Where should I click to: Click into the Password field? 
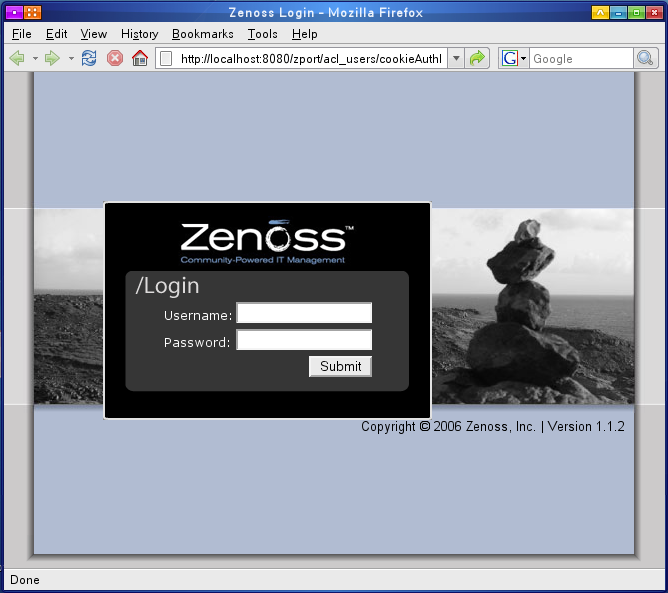(304, 340)
